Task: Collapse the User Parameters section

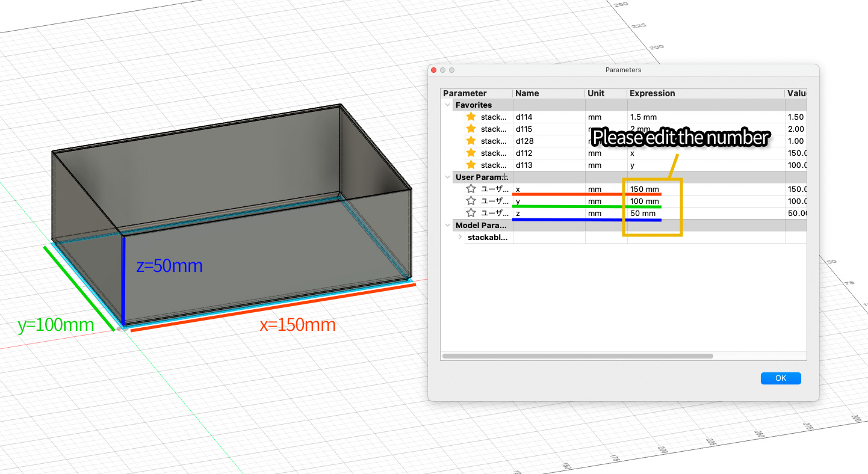Action: [447, 177]
